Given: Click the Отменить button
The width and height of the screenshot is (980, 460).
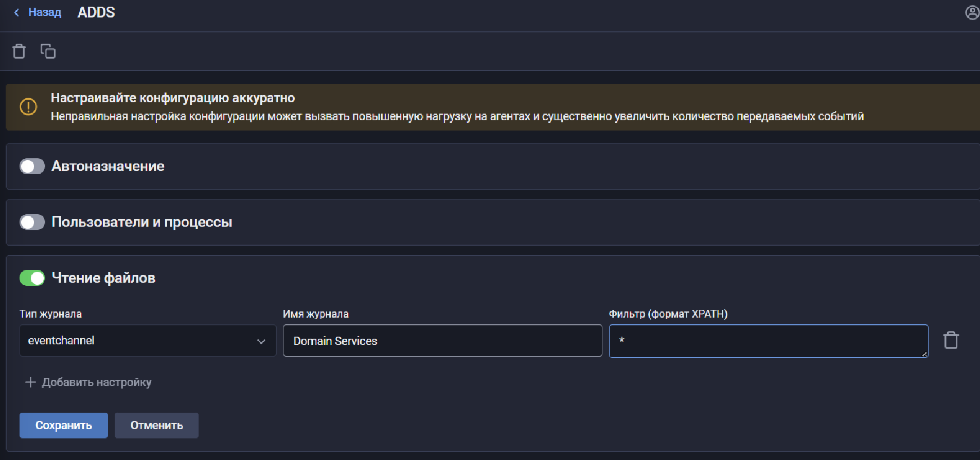Looking at the screenshot, I should tap(156, 426).
